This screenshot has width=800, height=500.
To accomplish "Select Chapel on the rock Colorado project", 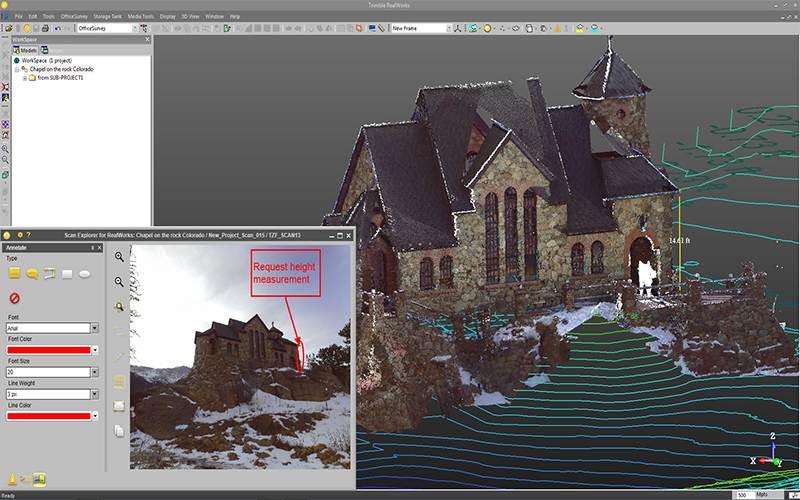I will [x=61, y=69].
